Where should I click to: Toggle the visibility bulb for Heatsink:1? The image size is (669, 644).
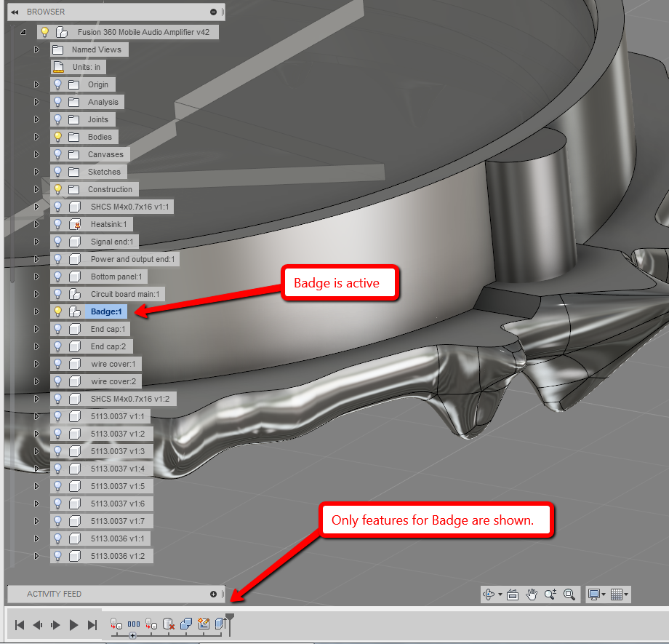[x=57, y=224]
